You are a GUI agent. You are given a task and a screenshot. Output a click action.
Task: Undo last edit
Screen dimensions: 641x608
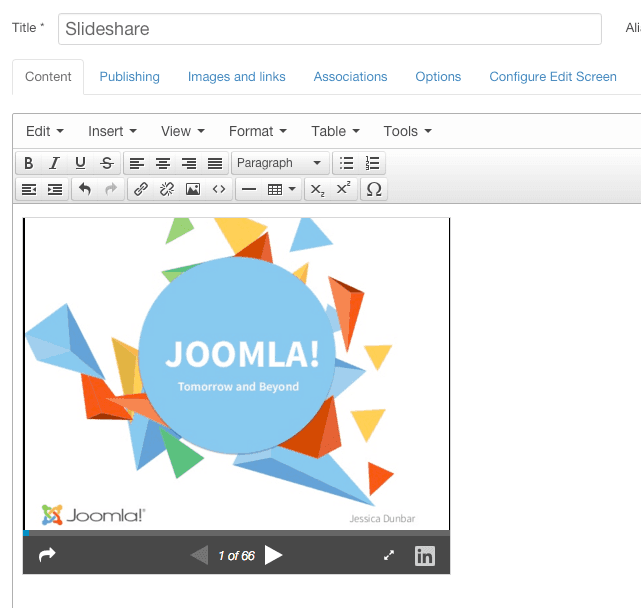(x=85, y=189)
